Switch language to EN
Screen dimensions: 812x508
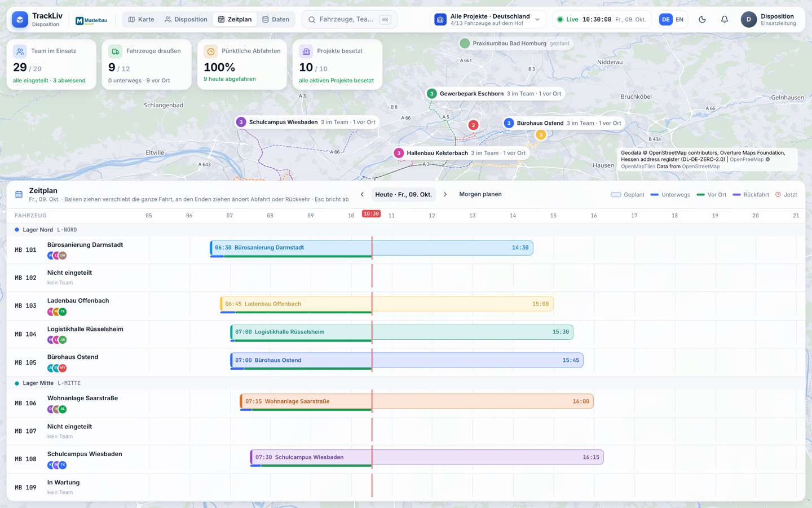pos(679,20)
